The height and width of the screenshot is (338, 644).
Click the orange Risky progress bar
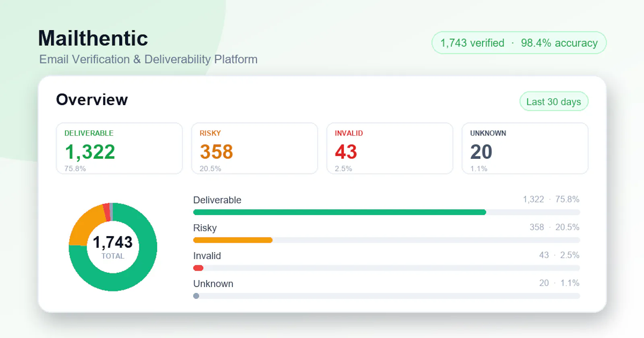point(233,240)
